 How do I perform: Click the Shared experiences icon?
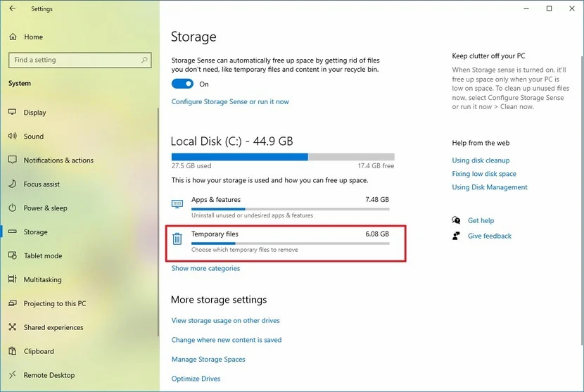pos(12,327)
